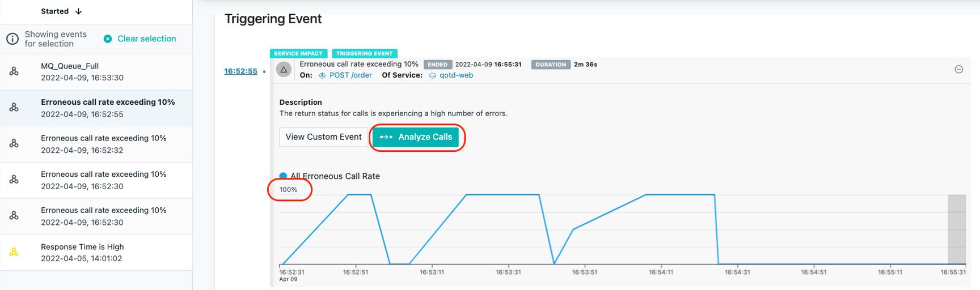Click the gray shaded region at chart end
This screenshot has width=980, height=290.
click(957, 229)
